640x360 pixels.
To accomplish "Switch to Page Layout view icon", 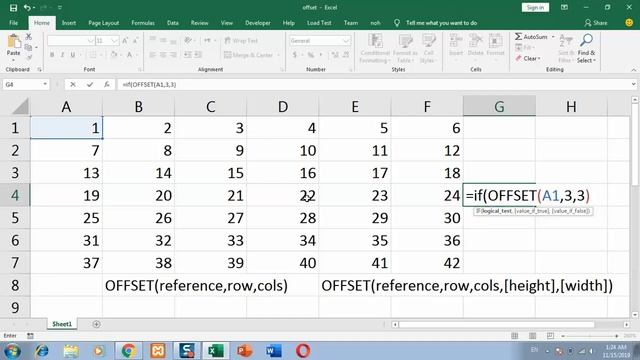I will click(532, 336).
